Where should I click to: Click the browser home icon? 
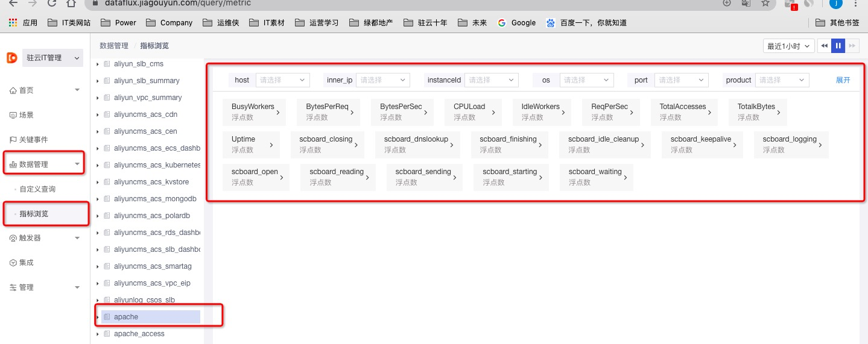click(71, 4)
